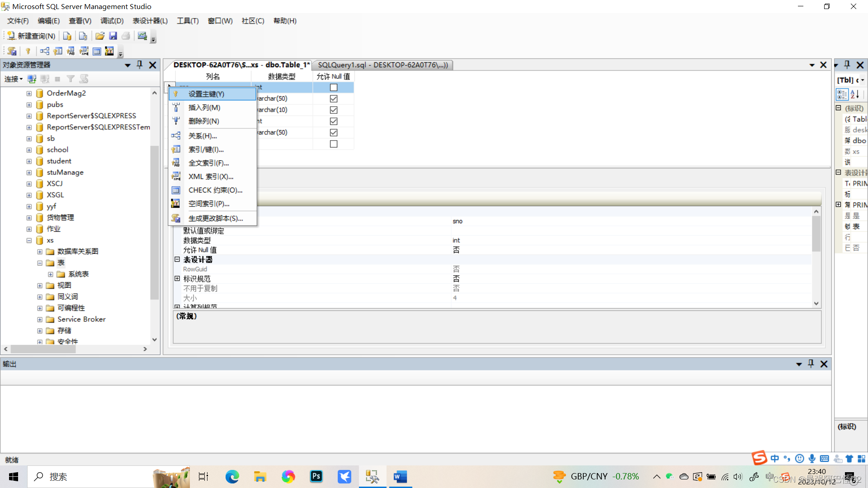Viewport: 868px width, 488px height.
Task: Click the taskbar 搜索 search box
Action: (x=108, y=477)
